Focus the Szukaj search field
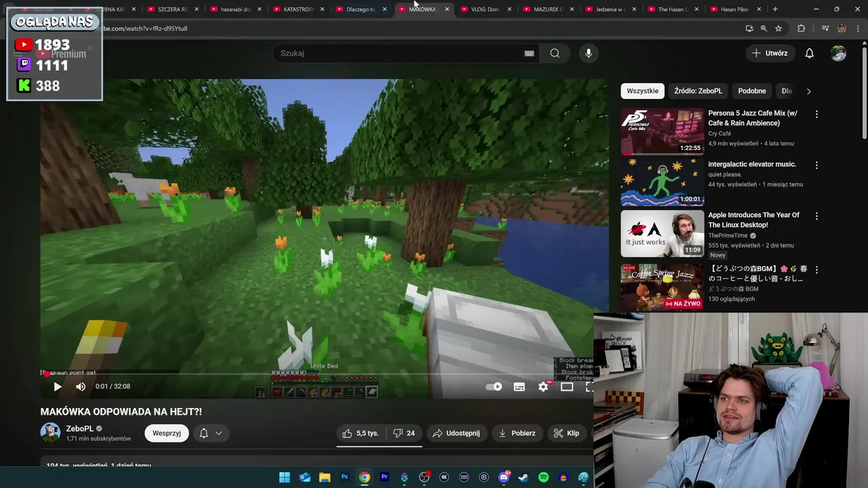This screenshot has width=868, height=488. [397, 53]
